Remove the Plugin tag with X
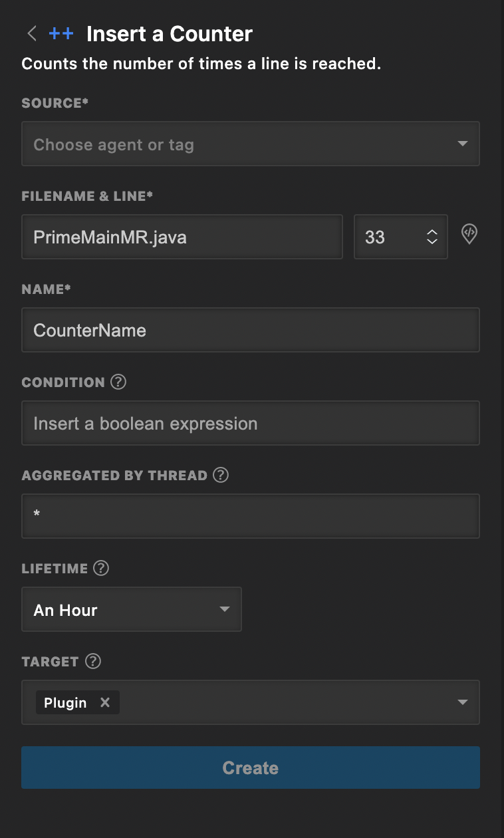Screen dimensions: 504x838 pos(104,702)
